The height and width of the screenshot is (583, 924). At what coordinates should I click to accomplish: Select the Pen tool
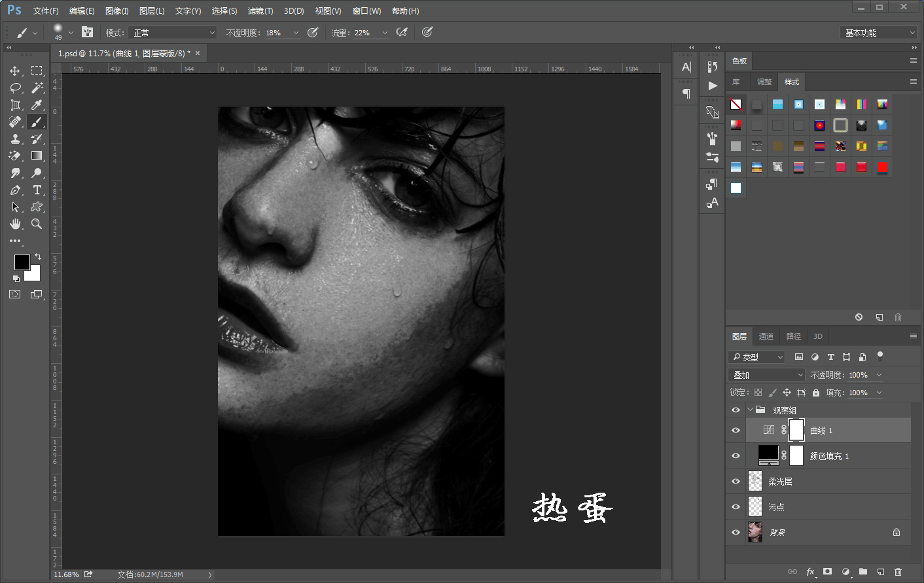tap(15, 190)
